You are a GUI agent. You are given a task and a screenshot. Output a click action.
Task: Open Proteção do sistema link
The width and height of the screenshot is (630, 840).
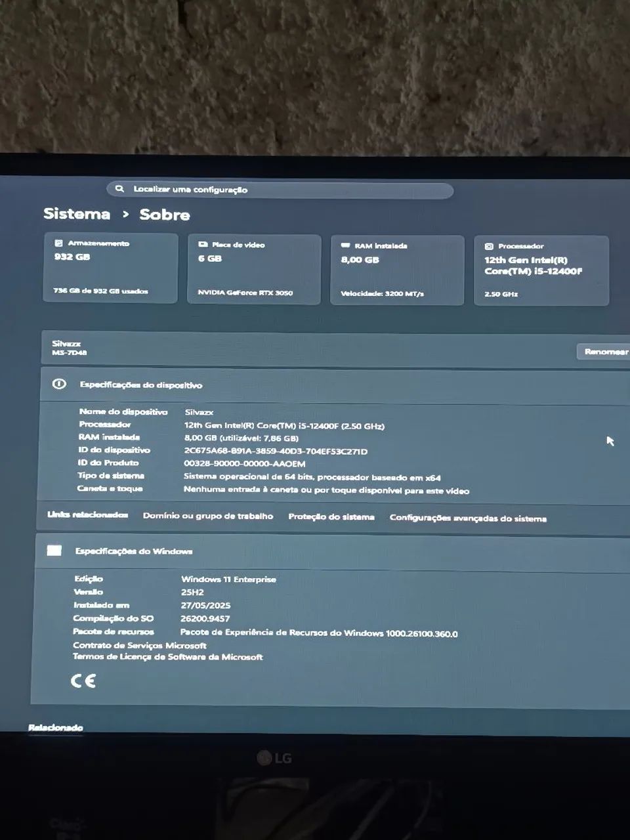[331, 516]
